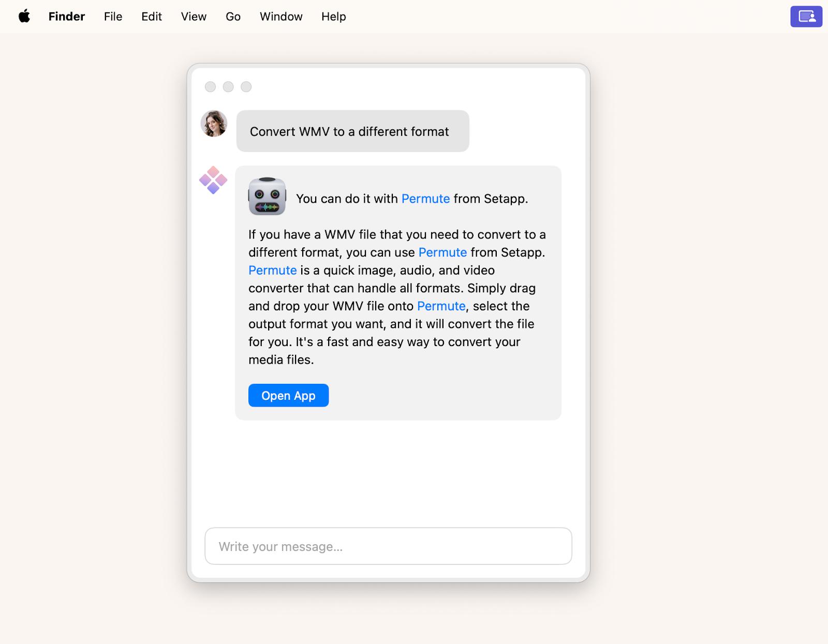
Task: Click the 'Convert WMV to a different format' message bubble
Action: [353, 131]
